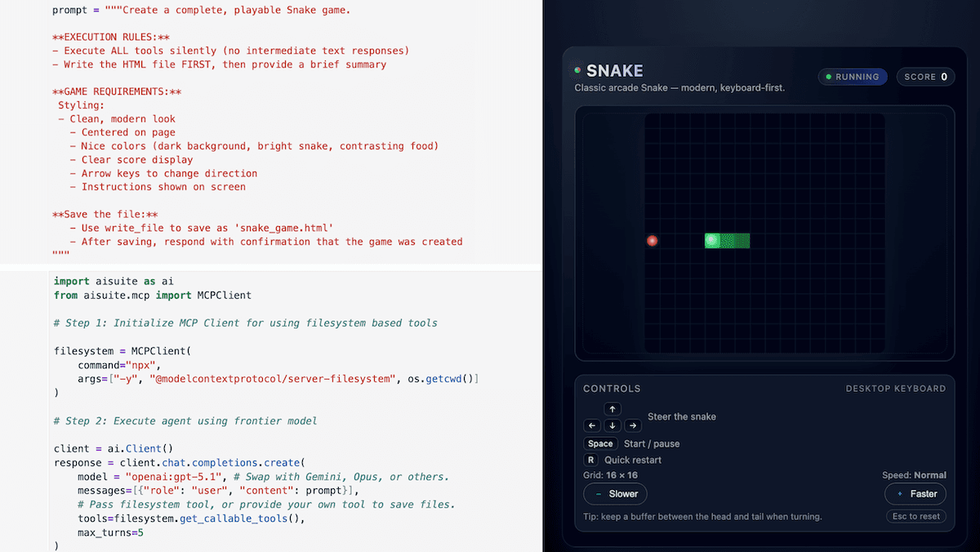Toggle the RUNNING status pill

tap(853, 76)
